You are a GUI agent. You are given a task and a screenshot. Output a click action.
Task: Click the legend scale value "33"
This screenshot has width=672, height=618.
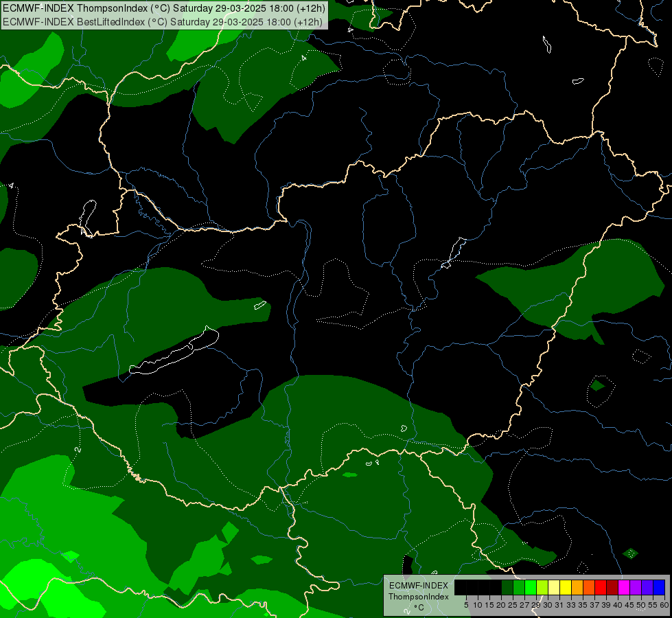coord(571,605)
